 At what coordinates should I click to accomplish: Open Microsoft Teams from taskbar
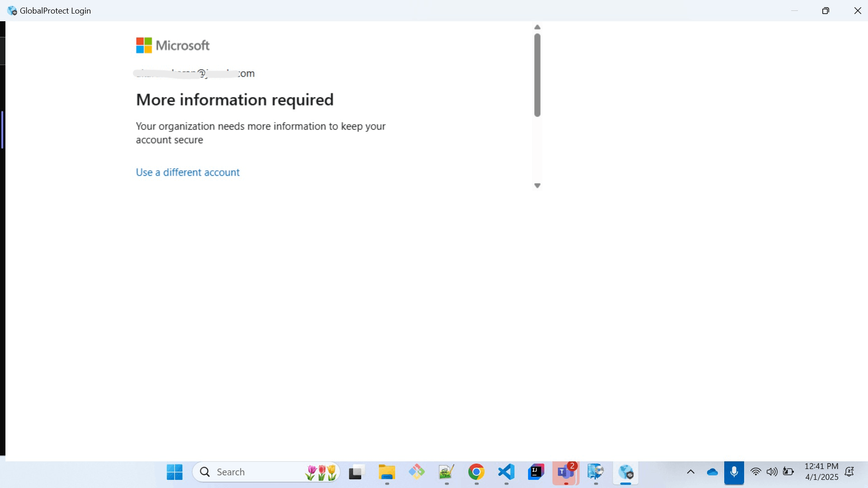(566, 472)
